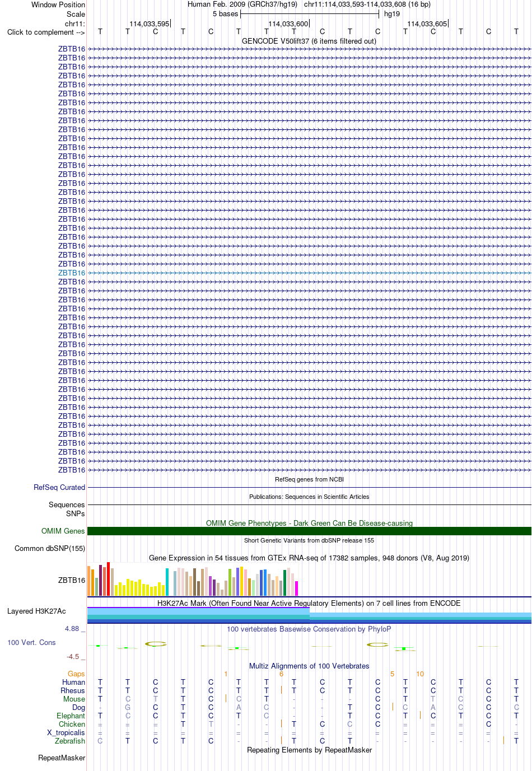
Task: Click the purple H3K27Ac signal line
Action: pos(198,608)
